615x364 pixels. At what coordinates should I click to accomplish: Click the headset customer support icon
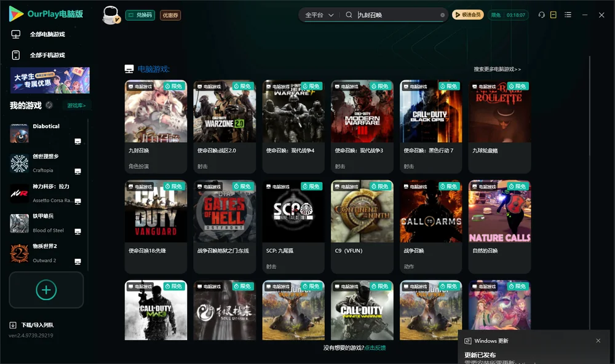(x=541, y=15)
